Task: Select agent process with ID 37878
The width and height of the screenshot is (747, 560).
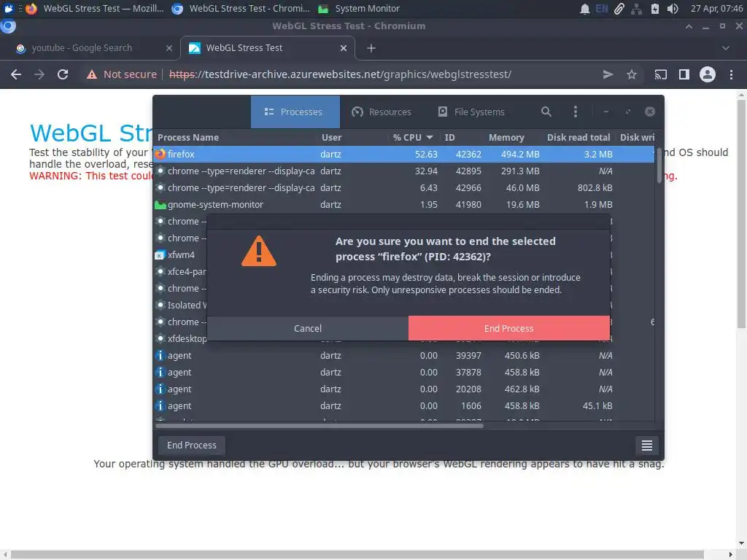Action: (x=404, y=373)
